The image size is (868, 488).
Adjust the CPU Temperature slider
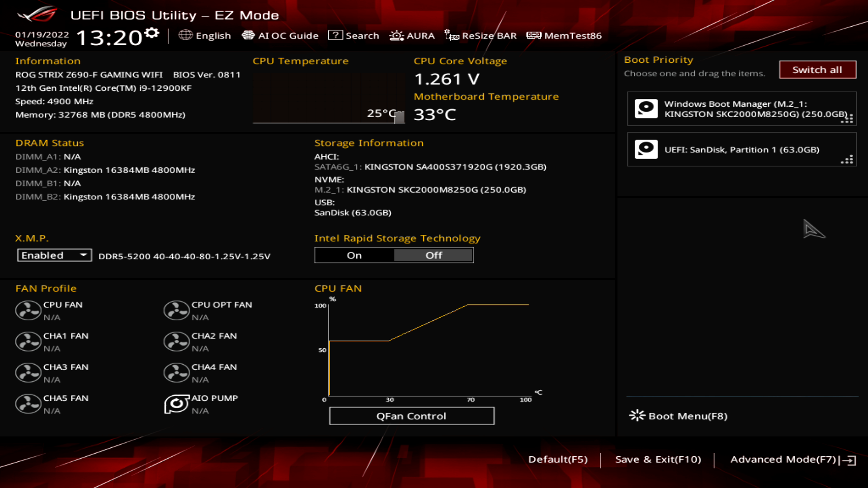[400, 116]
